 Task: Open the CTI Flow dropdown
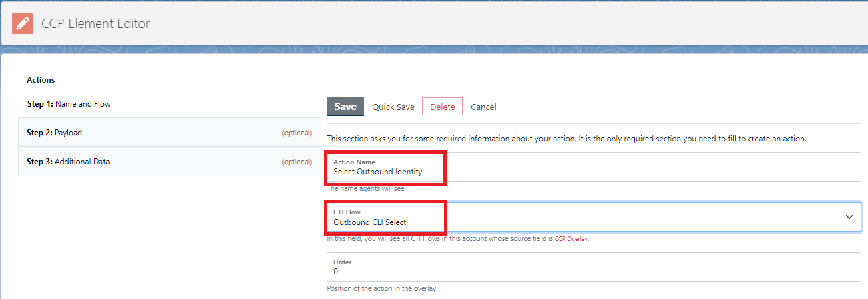tap(594, 217)
